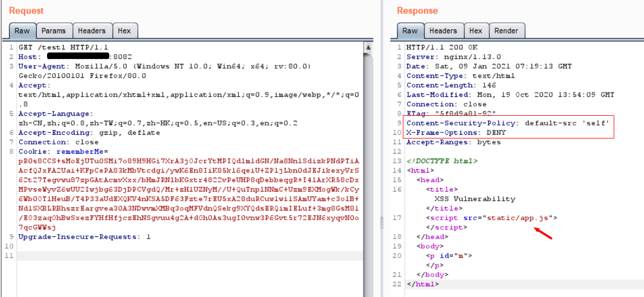Viewport: 644px width, 297px height.
Task: Click the Request panel vertical scrollbar track
Action: (368, 162)
